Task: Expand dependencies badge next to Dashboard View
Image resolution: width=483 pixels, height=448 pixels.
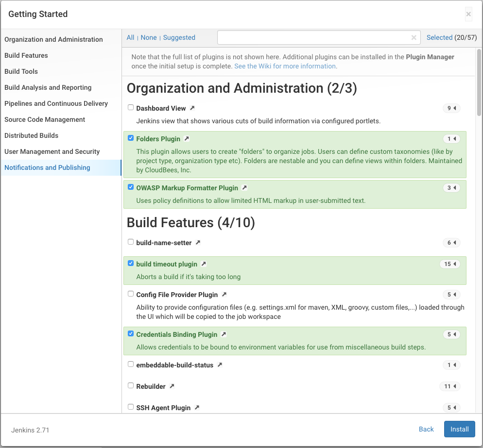Action: pos(451,108)
